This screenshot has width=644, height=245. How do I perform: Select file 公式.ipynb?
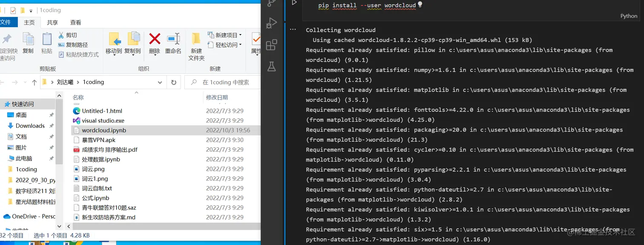pos(96,198)
